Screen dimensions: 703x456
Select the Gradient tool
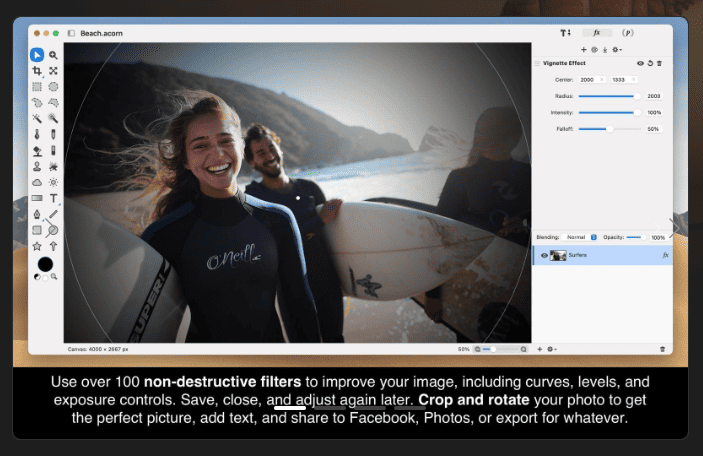[37, 198]
